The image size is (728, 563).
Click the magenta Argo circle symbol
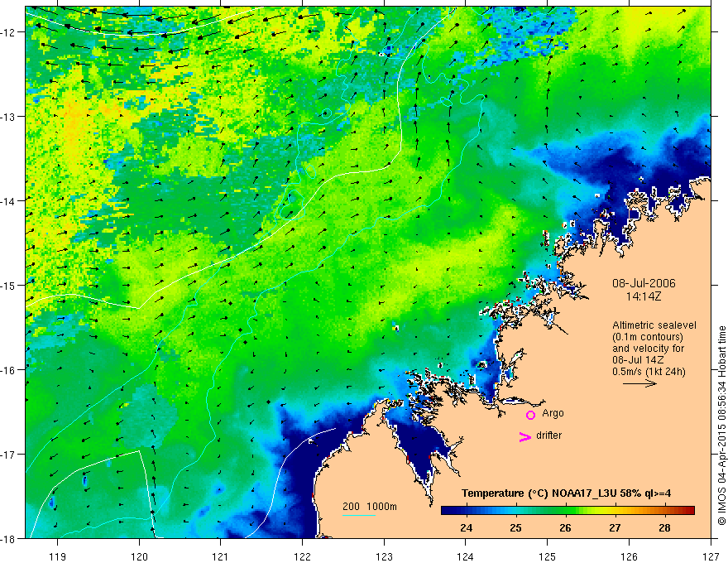coord(530,415)
